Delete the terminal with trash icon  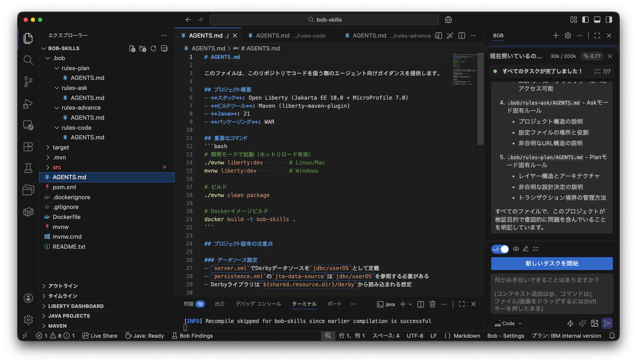click(432, 304)
